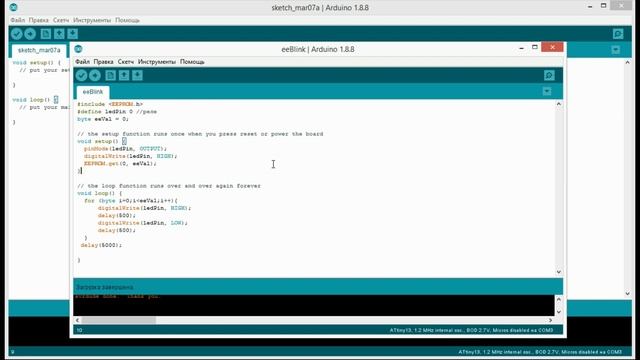Click the #include <EEPROM.h> line
The image size is (640, 360).
coord(110,104)
